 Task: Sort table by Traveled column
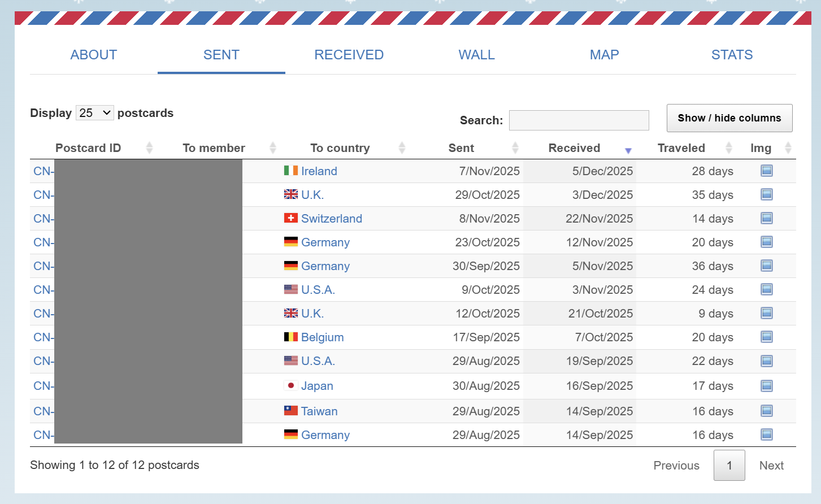681,148
